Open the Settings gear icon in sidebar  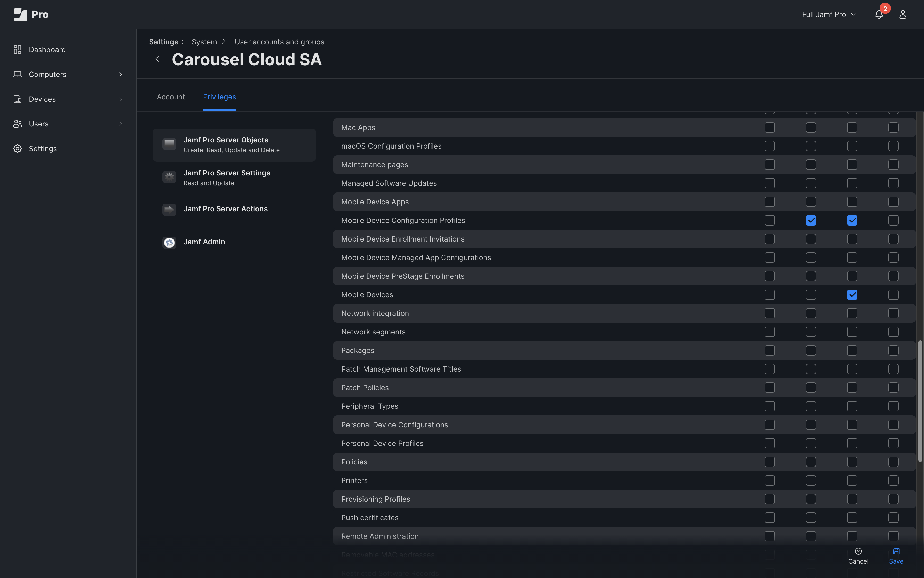click(18, 149)
